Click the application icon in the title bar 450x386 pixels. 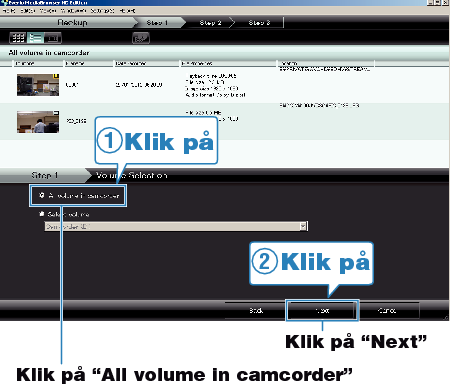click(4, 3)
